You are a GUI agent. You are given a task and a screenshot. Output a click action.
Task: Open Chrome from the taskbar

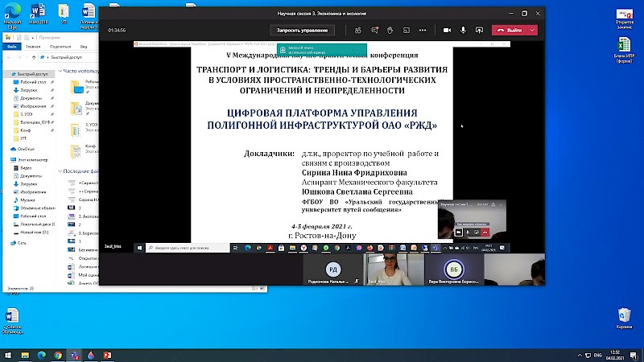click(58, 355)
